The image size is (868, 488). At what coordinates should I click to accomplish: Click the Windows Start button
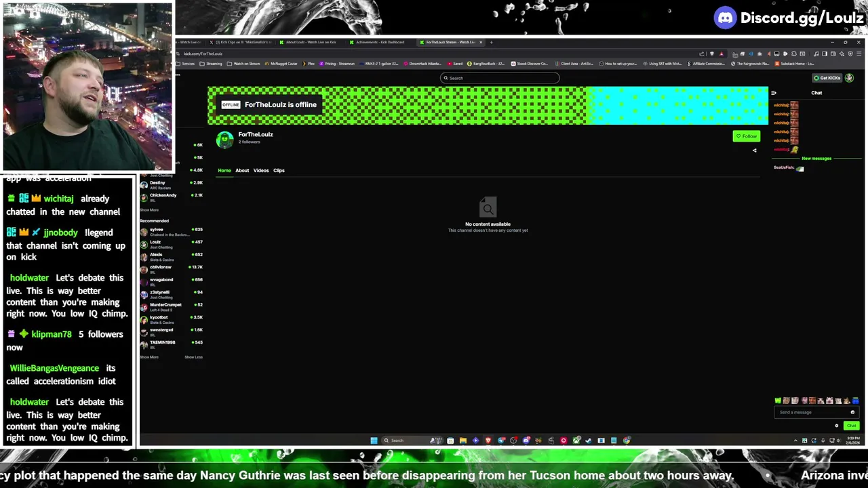(x=374, y=441)
